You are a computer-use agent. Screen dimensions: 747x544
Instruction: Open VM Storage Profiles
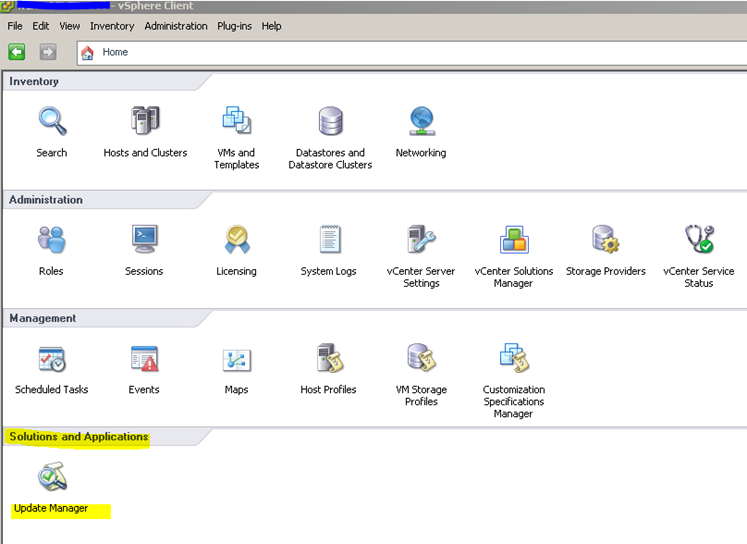(421, 358)
